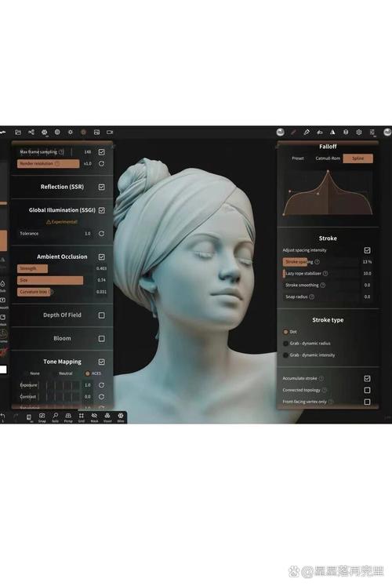
Task: Toggle the Mask visibility icon
Action: point(94,417)
